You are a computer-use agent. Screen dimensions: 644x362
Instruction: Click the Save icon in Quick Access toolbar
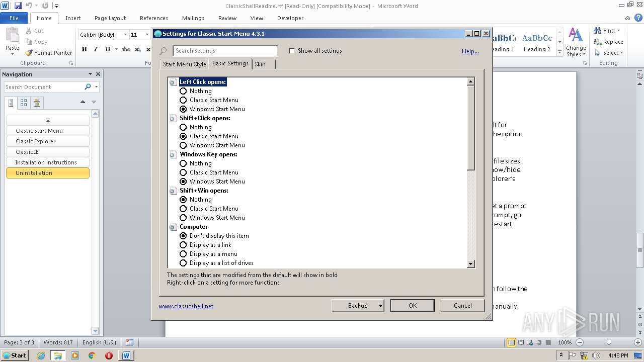point(18,6)
